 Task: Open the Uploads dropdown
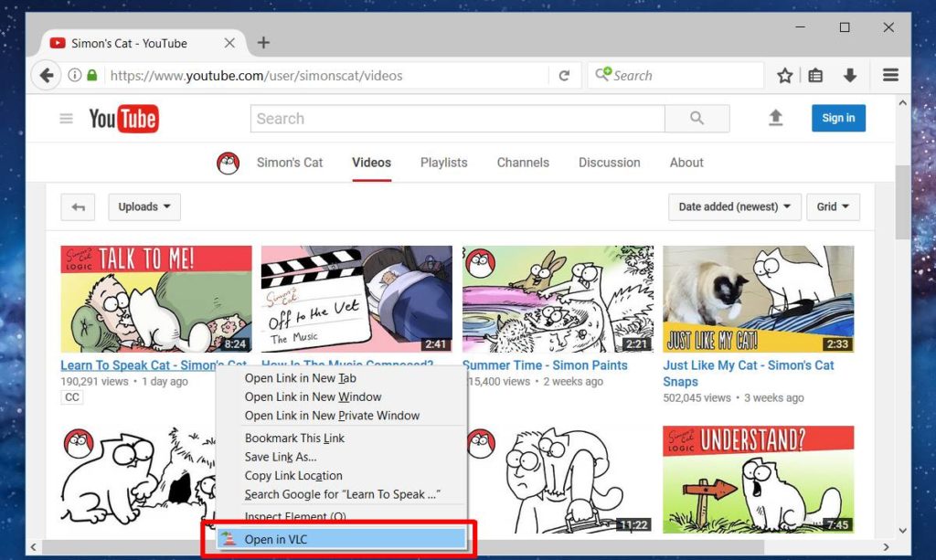pyautogui.click(x=144, y=206)
